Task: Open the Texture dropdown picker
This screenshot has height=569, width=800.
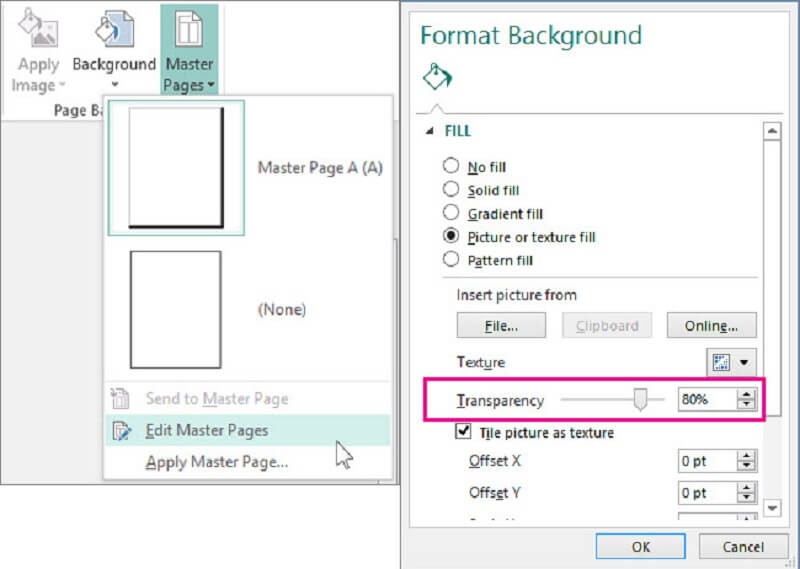Action: (x=733, y=362)
